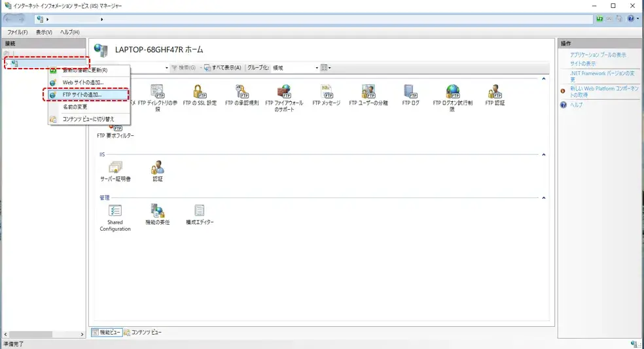Open the FTP の SSL 設定 icon
Viewport: 644px width, 349px height.
(x=200, y=91)
